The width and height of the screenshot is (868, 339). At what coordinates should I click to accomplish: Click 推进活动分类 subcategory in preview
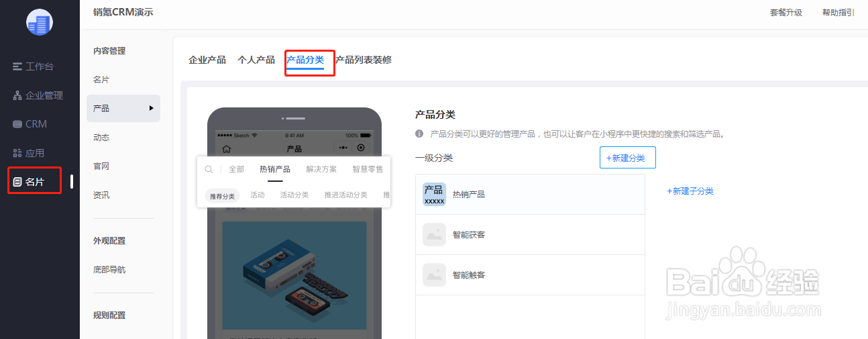(x=346, y=195)
